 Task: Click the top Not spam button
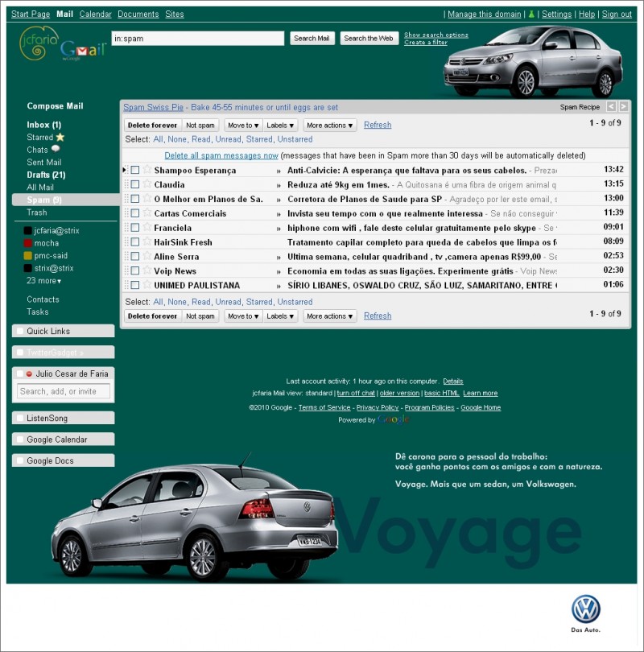tap(200, 125)
